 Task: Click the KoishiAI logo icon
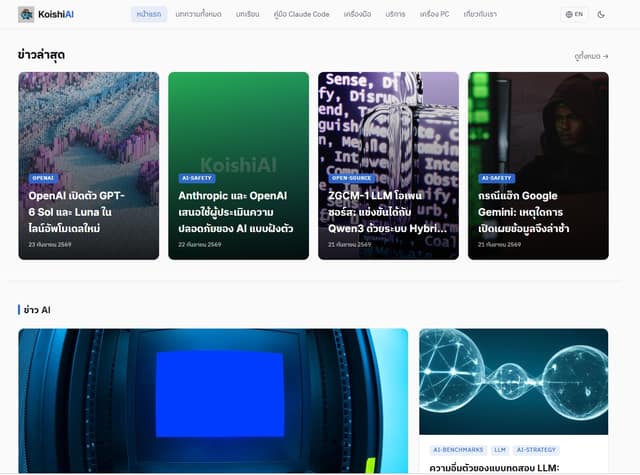click(26, 14)
